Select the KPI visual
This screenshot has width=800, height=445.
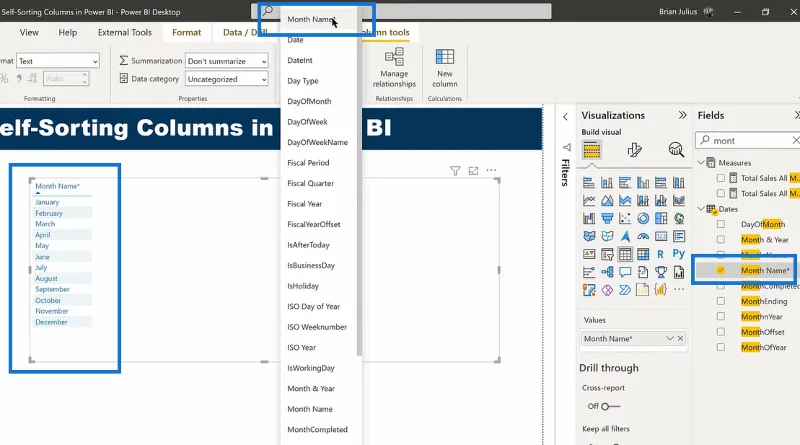click(589, 254)
